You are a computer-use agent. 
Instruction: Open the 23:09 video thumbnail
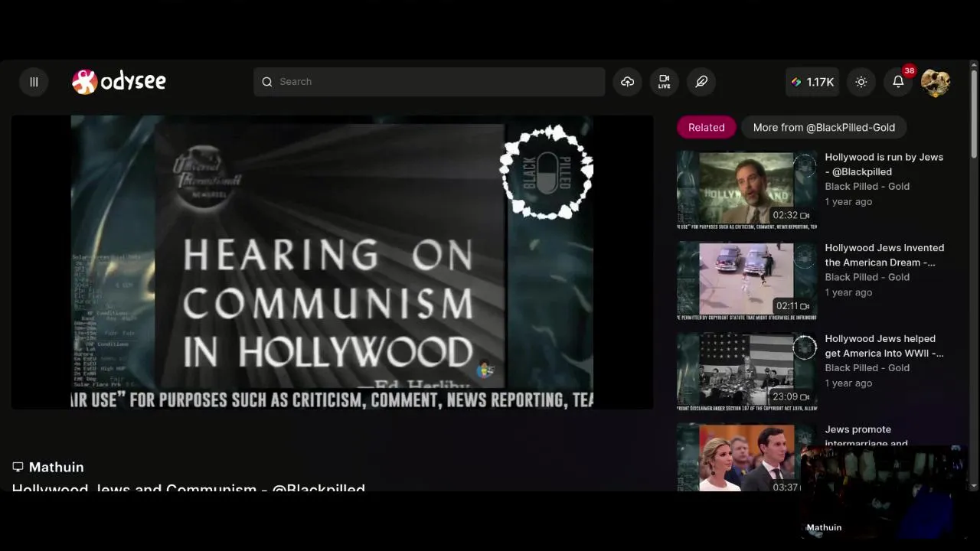click(x=746, y=372)
